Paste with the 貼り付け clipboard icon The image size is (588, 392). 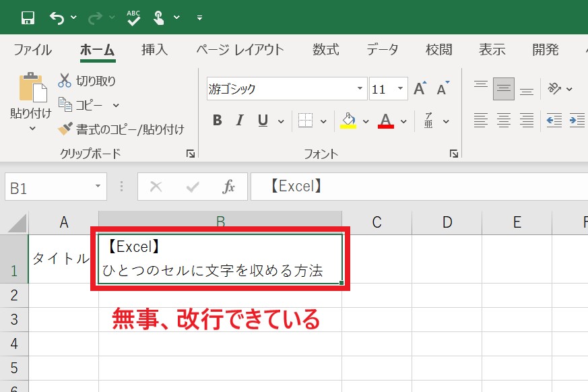coord(32,88)
